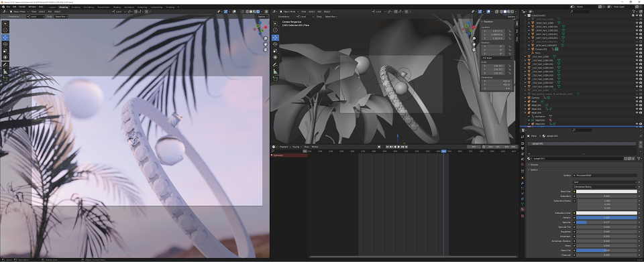The height and width of the screenshot is (262, 644).
Task: Select the Annotate tool in right viewport
Action: tap(275, 64)
